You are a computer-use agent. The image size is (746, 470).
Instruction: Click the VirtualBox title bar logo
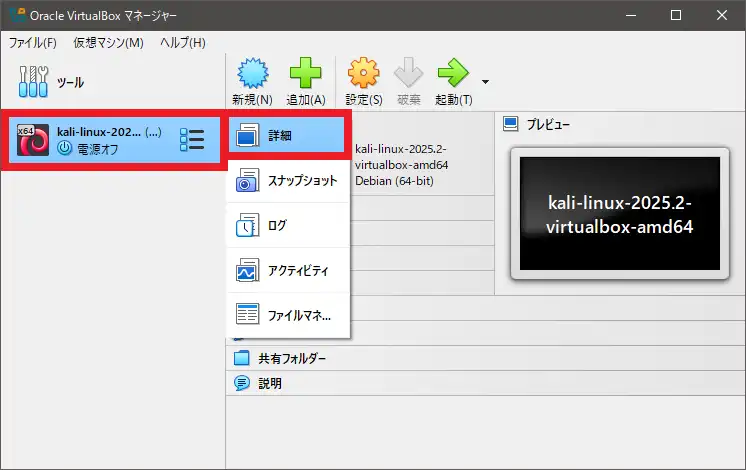pos(17,15)
